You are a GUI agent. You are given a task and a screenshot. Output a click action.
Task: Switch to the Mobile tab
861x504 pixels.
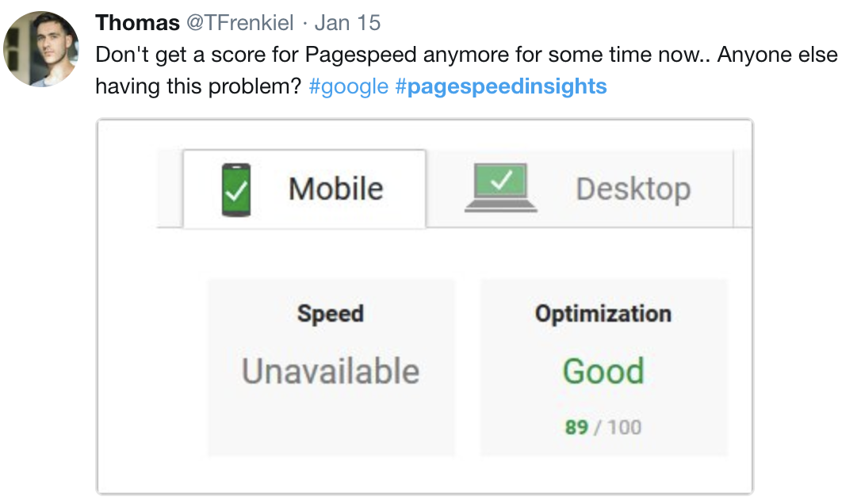pyautogui.click(x=304, y=189)
